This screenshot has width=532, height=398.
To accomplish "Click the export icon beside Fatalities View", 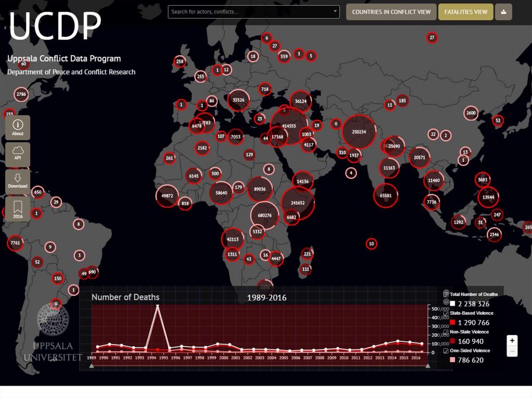I will (x=503, y=12).
